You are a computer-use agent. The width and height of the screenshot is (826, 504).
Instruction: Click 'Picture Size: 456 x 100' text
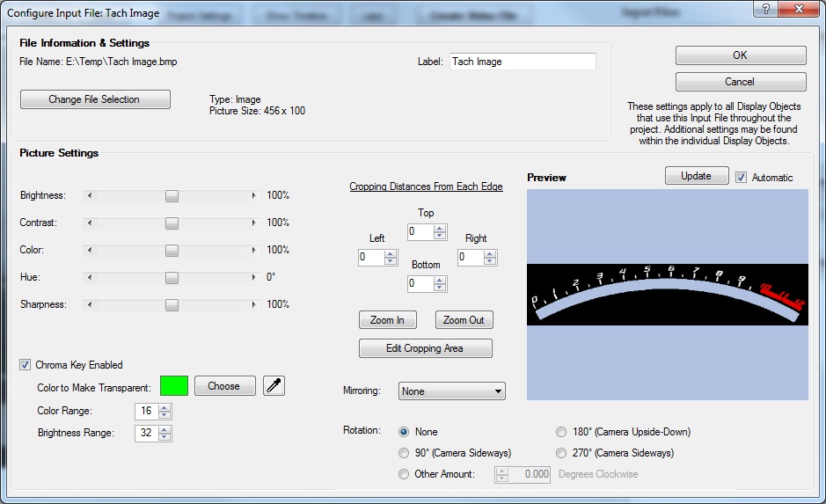pyautogui.click(x=257, y=111)
